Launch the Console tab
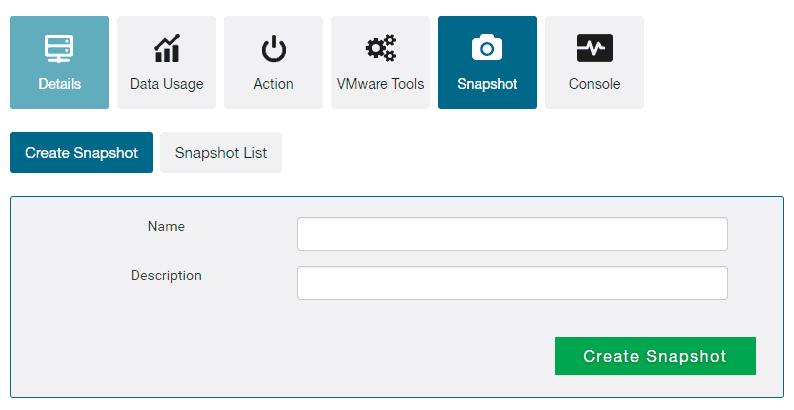This screenshot has height=410, width=794. [594, 62]
